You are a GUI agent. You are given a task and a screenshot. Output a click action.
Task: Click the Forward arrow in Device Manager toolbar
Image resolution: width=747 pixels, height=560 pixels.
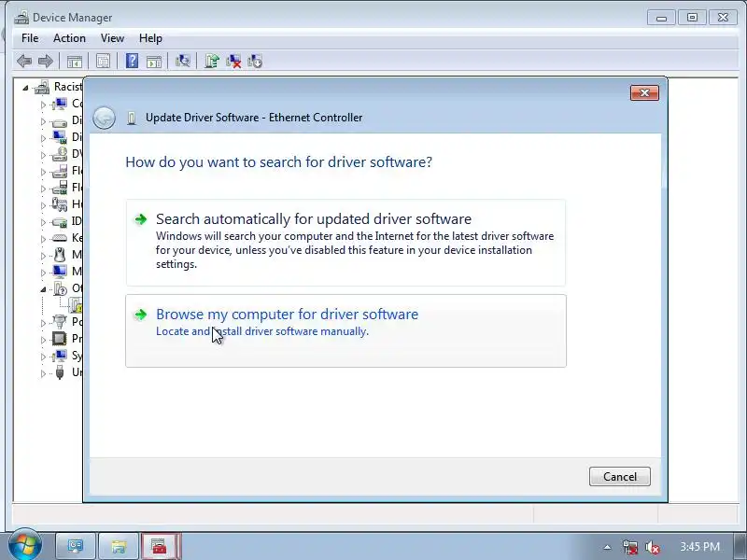coord(45,61)
